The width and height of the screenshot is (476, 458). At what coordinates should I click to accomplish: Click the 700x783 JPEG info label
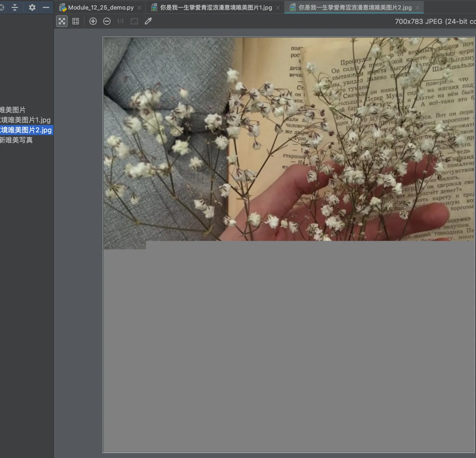pyautogui.click(x=435, y=21)
